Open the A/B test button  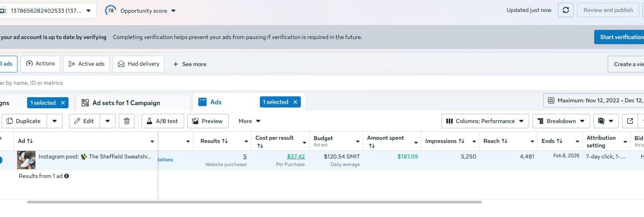point(162,121)
